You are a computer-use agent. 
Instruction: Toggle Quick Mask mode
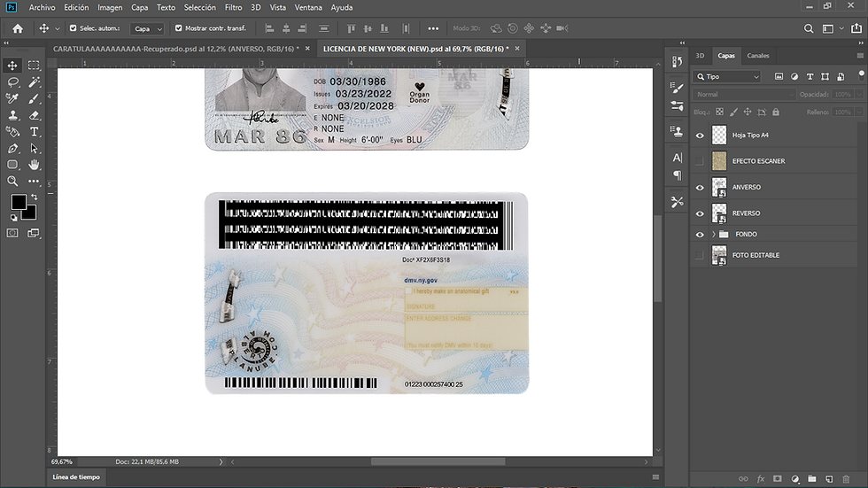pos(12,233)
